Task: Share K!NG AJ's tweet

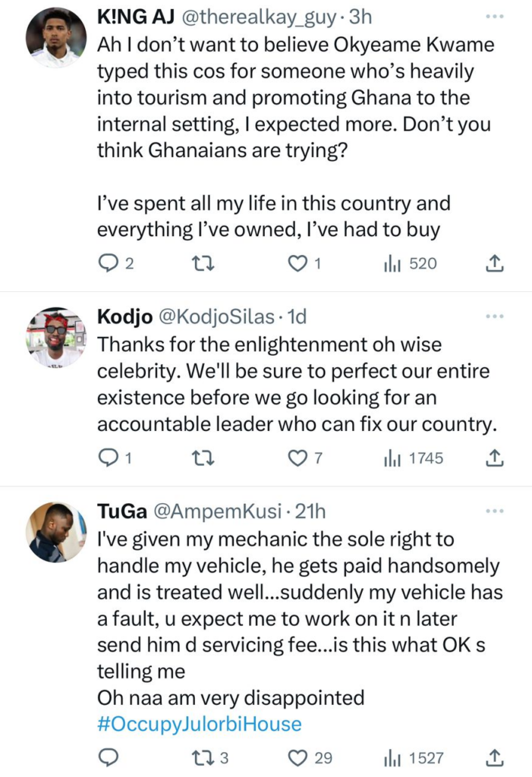Action: click(x=494, y=263)
